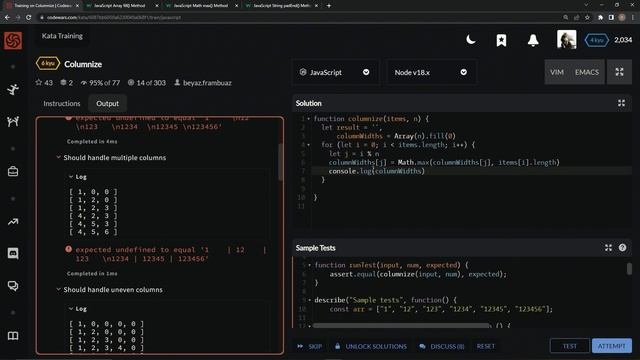Click the output panel vertical scrollbar
640x360 pixels.
click(x=280, y=162)
